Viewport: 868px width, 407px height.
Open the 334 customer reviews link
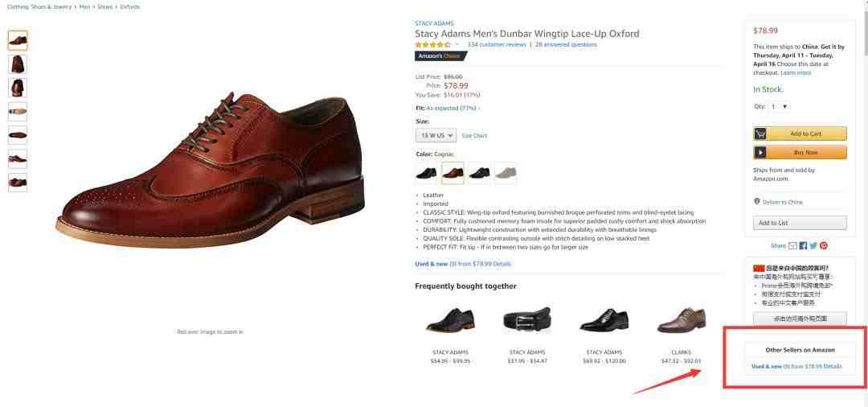coord(496,45)
